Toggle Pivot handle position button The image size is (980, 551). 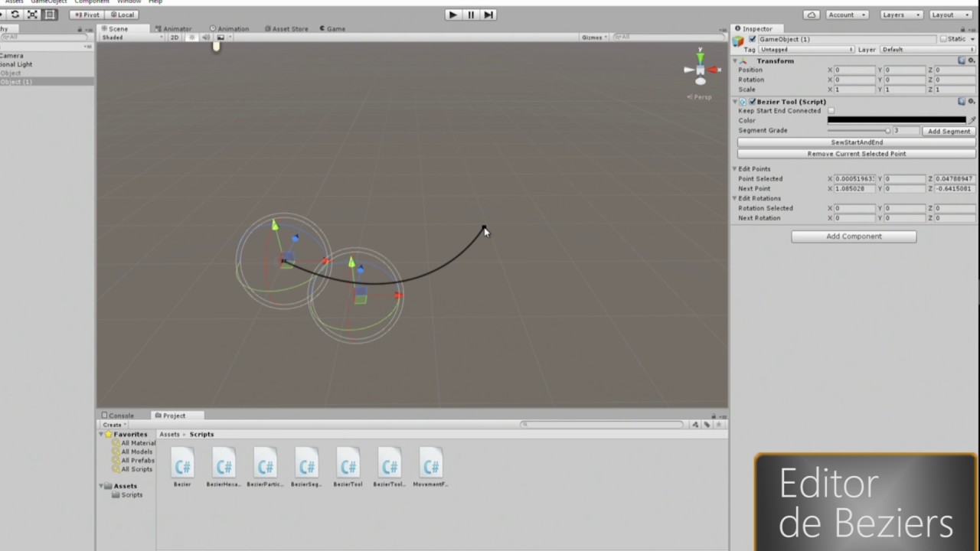[88, 15]
